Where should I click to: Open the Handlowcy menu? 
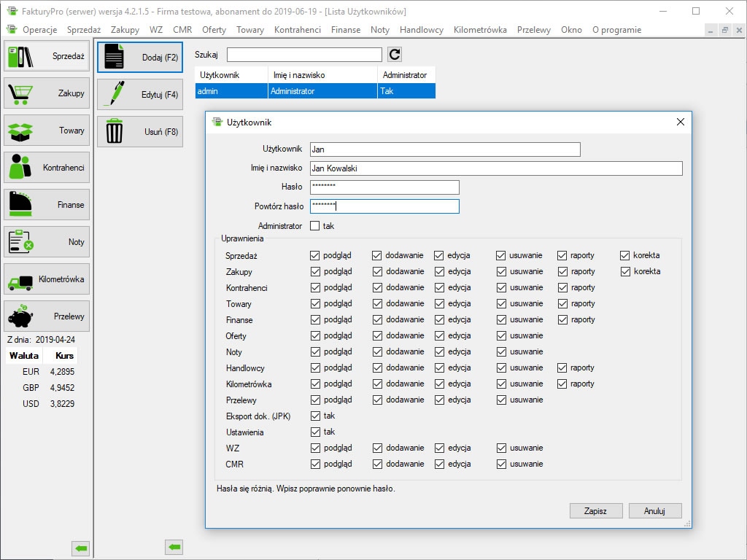pyautogui.click(x=421, y=30)
